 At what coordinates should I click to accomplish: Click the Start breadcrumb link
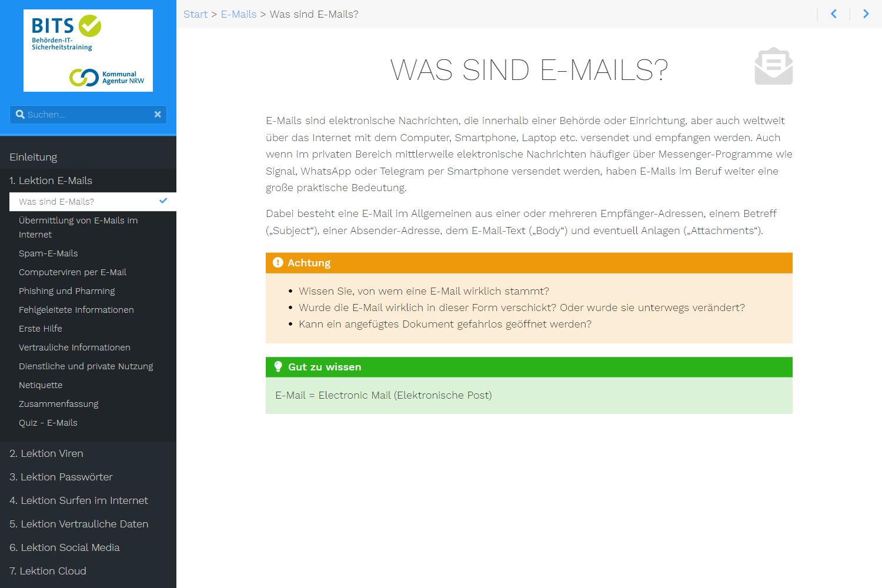point(195,14)
